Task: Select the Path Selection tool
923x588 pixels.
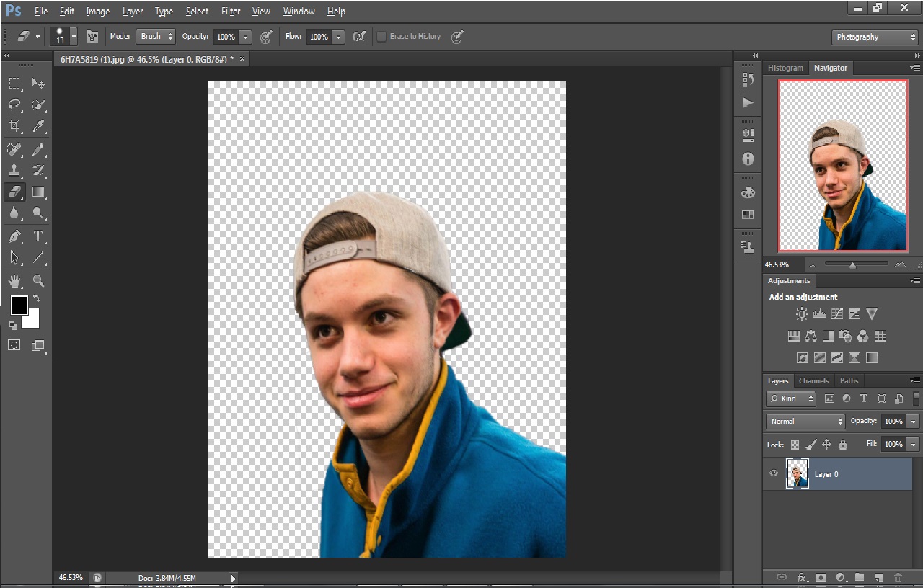Action: [14, 257]
